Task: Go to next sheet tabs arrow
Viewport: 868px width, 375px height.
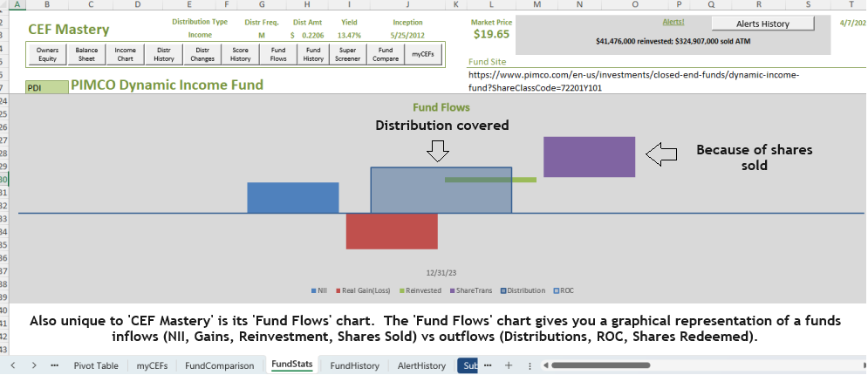Action: (34, 365)
